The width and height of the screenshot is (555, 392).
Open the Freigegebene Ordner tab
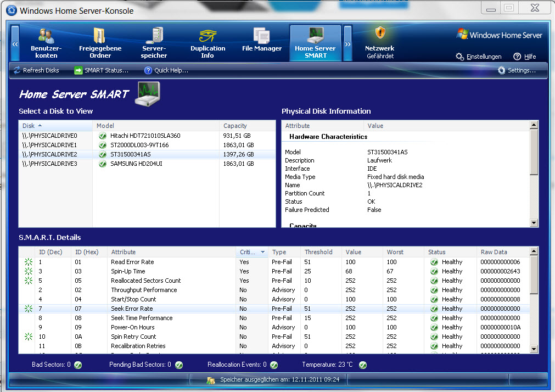tap(100, 43)
